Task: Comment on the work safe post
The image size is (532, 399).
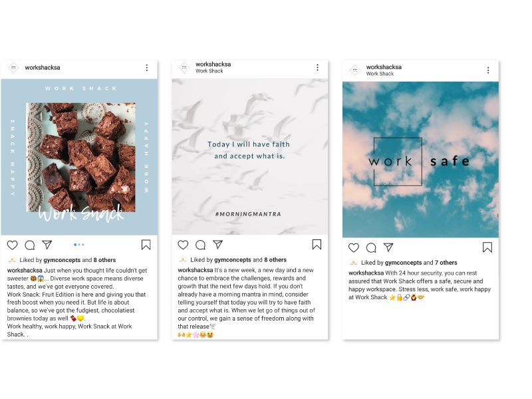Action: point(371,247)
